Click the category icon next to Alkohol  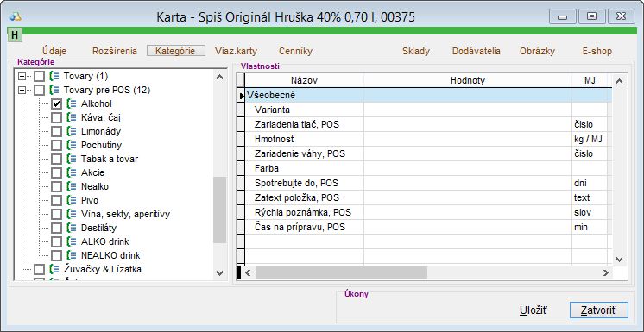72,103
